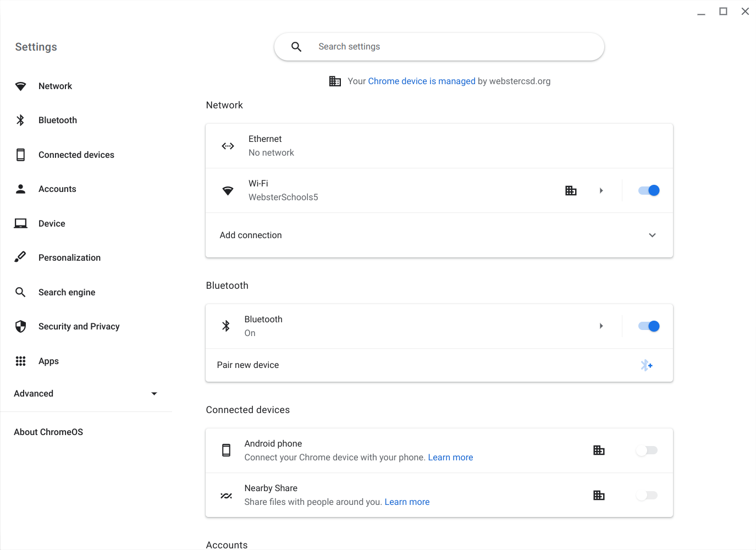Open the Connected devices sidebar item
This screenshot has height=550, width=756.
[x=76, y=155]
